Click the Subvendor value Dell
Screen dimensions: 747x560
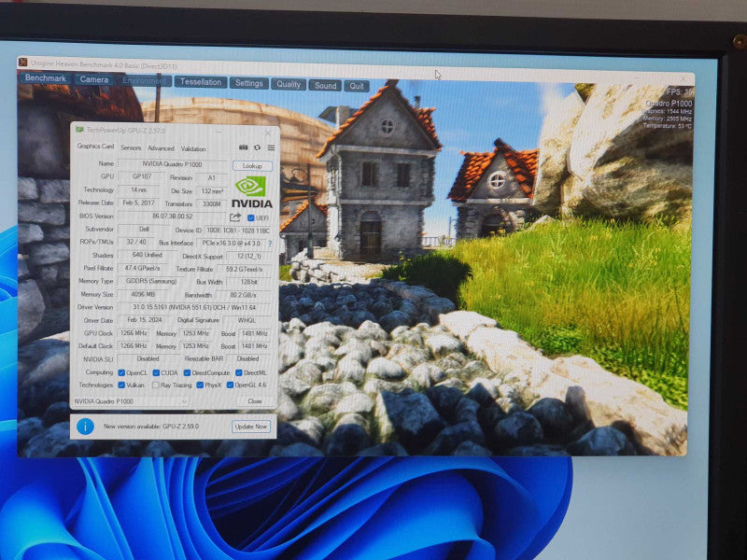[x=144, y=229]
